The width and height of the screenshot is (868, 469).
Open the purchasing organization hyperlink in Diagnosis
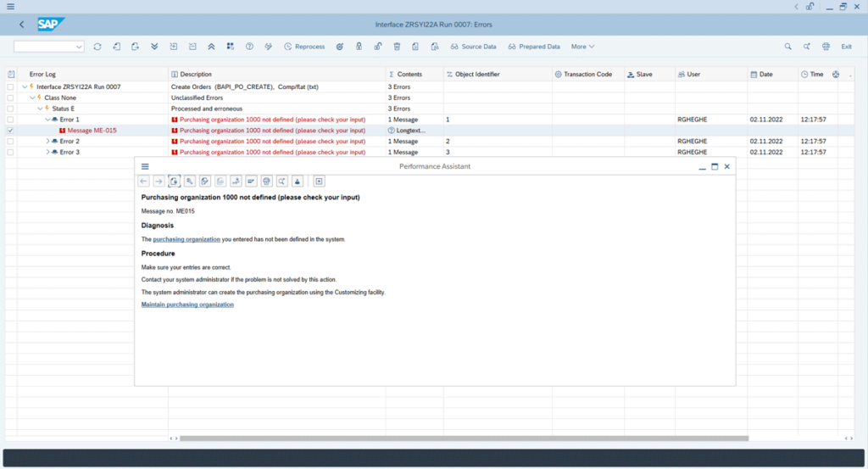pyautogui.click(x=186, y=239)
